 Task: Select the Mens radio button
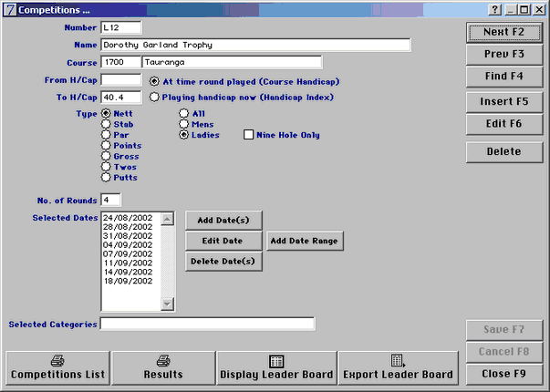(184, 124)
